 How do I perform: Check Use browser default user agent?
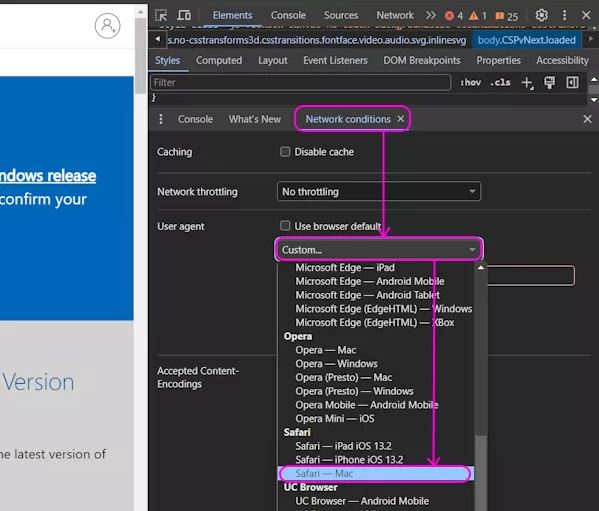(285, 225)
